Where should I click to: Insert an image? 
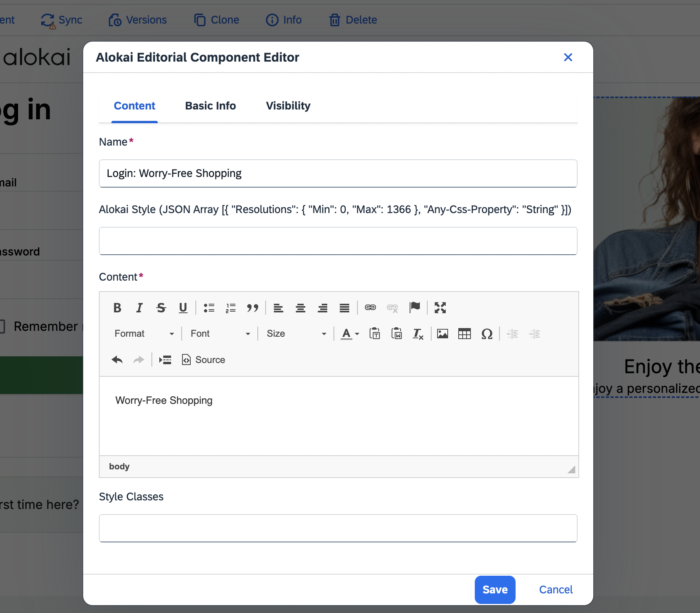(x=443, y=334)
